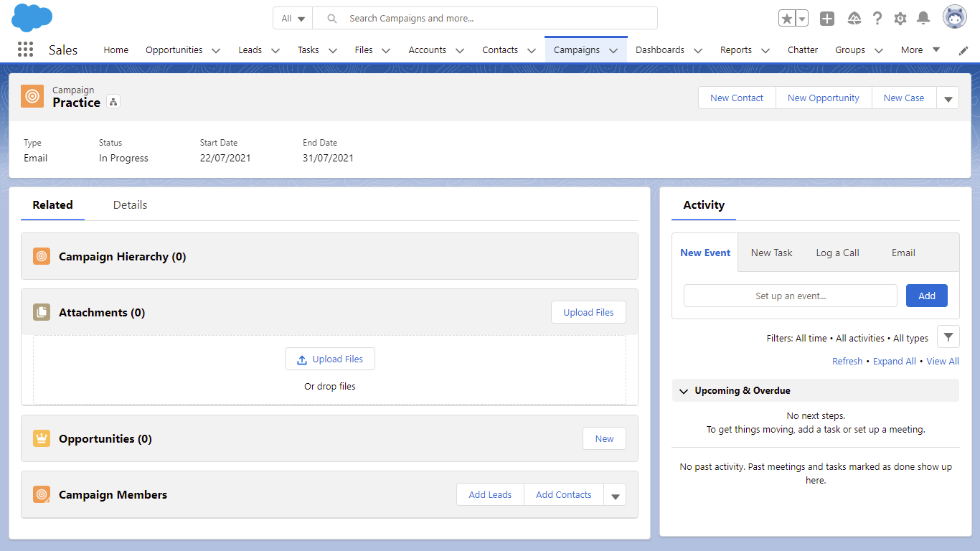Expand the Dashboards tab dropdown chevron

(x=698, y=50)
